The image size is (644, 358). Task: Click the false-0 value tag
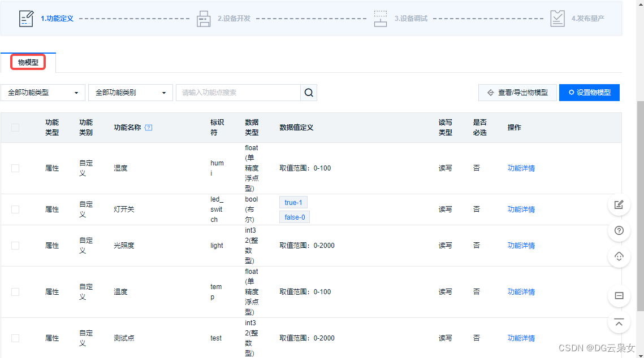295,217
